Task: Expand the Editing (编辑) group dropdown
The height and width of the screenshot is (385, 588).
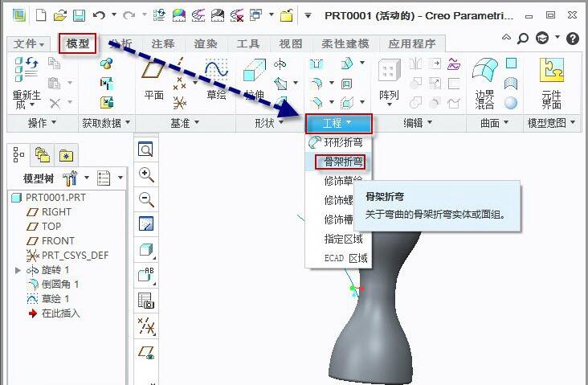Action: click(x=418, y=123)
